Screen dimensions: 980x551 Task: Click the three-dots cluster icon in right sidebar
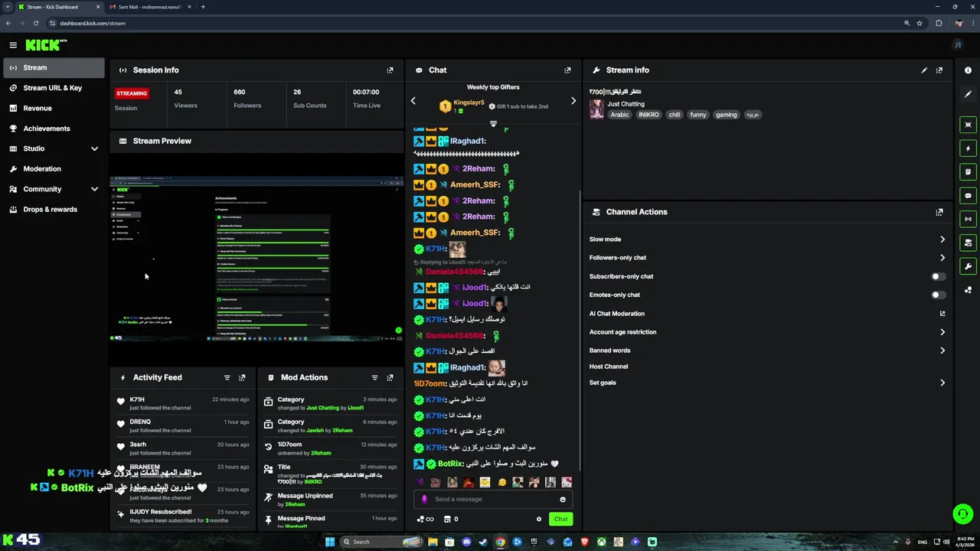coord(968,290)
